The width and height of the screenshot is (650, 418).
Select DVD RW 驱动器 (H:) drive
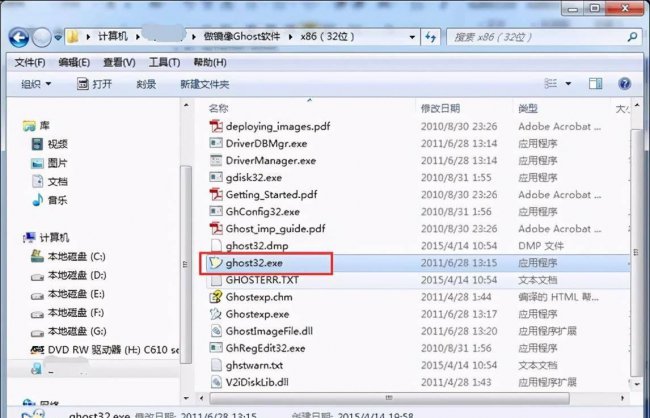pyautogui.click(x=105, y=350)
